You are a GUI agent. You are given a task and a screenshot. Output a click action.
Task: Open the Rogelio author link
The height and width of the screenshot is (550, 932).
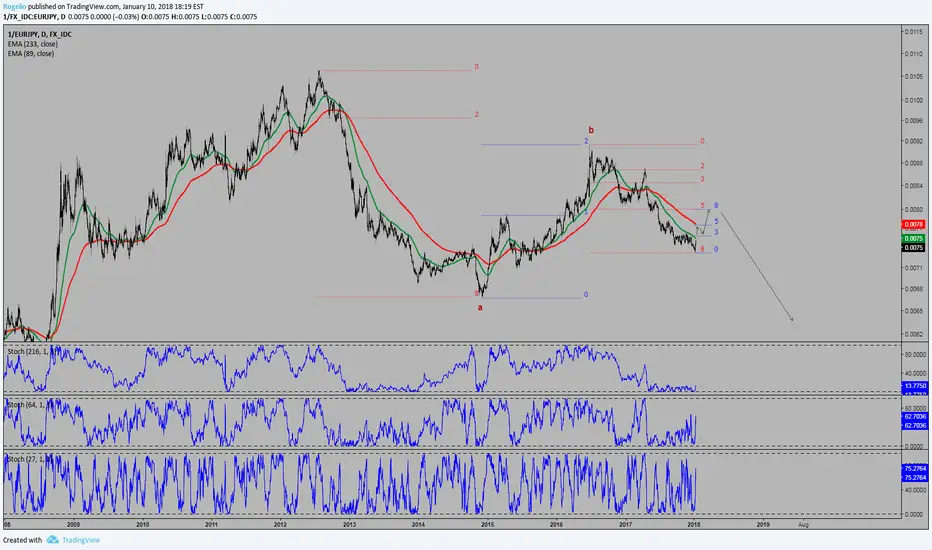14,7
